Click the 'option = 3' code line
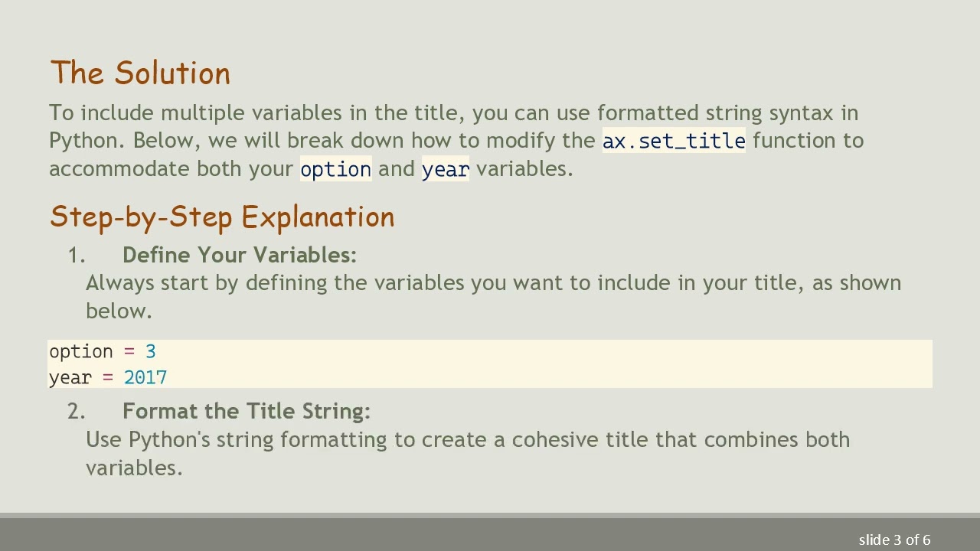980x551 pixels. click(102, 351)
